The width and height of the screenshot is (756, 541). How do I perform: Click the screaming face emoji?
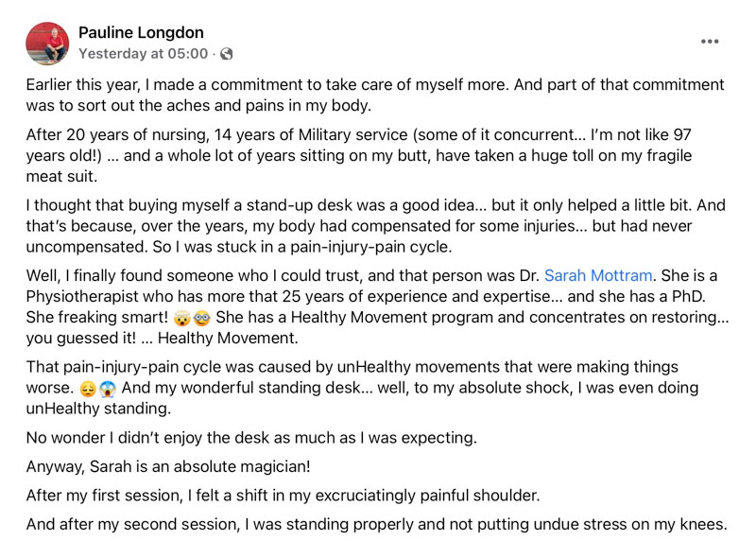108,389
